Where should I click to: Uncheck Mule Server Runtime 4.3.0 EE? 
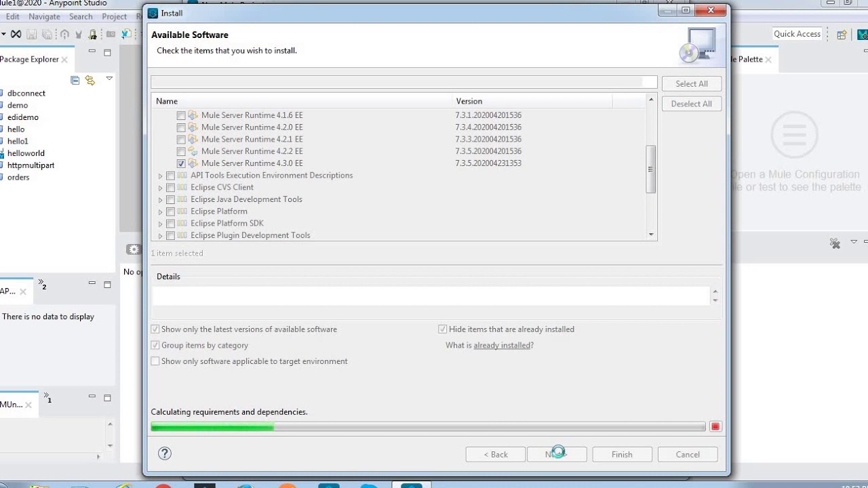[181, 163]
